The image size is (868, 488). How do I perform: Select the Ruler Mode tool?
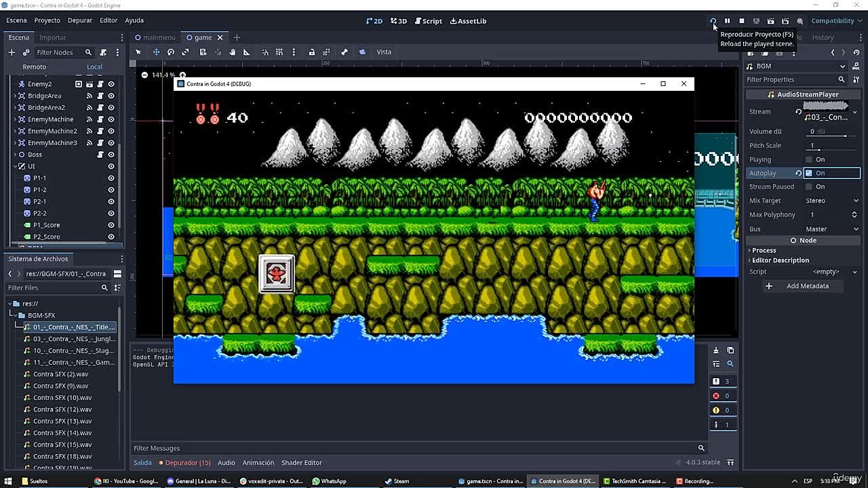(246, 52)
